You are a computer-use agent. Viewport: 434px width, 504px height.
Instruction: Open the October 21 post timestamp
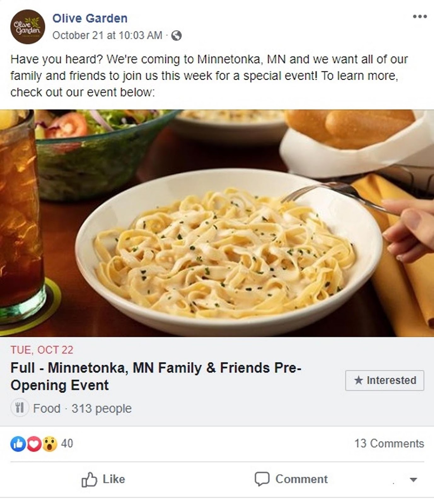pyautogui.click(x=107, y=35)
